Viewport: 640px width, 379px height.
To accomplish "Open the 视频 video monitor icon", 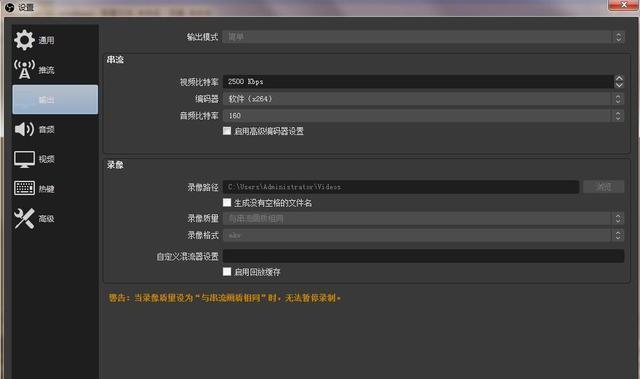I will click(24, 159).
